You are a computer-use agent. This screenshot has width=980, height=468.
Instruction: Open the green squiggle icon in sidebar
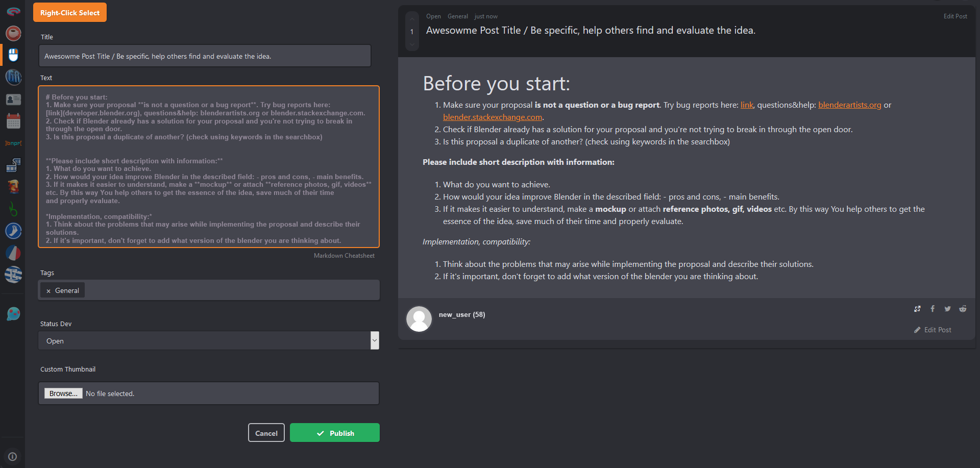13,209
